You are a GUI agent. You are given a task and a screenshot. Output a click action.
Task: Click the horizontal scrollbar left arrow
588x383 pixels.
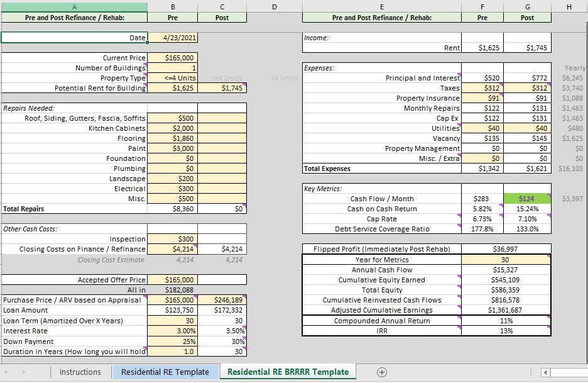click(x=545, y=372)
